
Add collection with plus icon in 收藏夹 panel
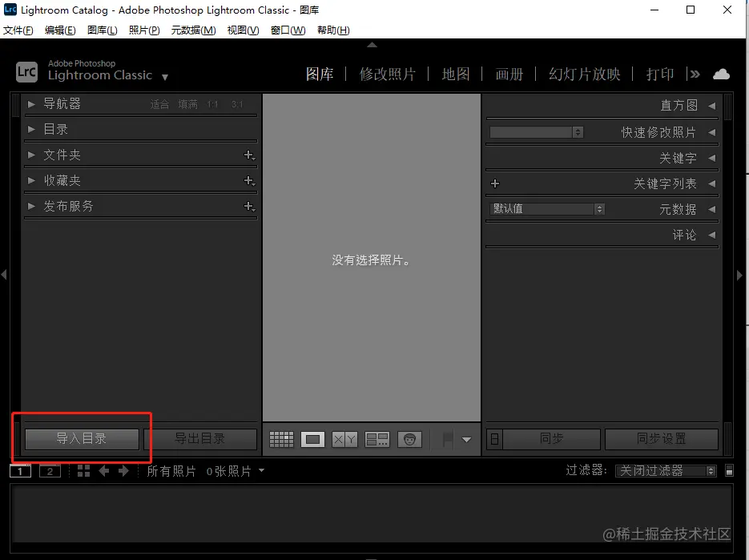[x=249, y=180]
